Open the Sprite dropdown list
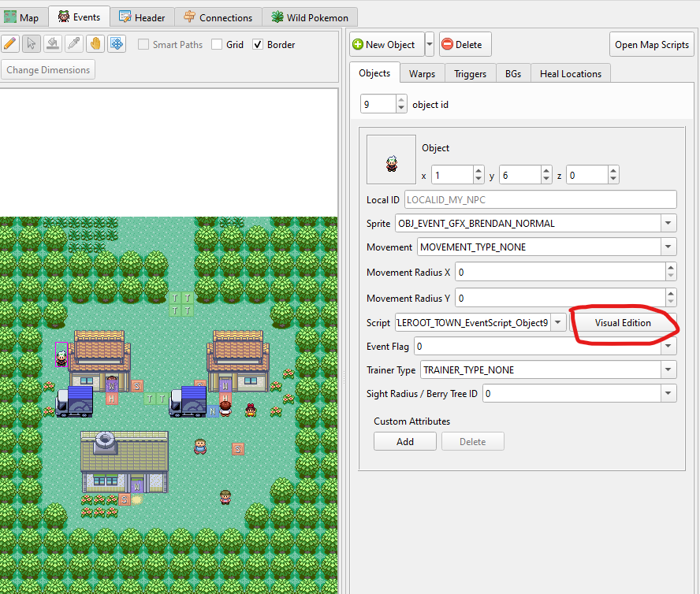 coord(668,223)
